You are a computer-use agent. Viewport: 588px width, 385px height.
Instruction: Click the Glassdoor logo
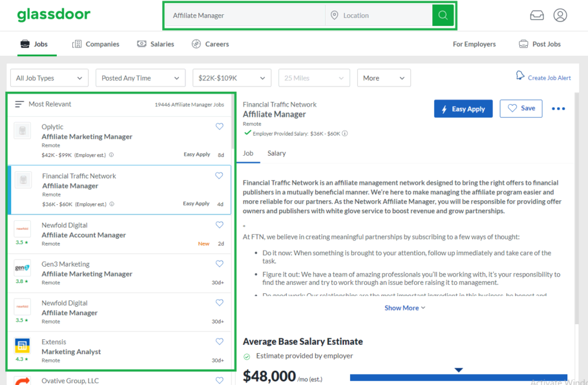[54, 15]
